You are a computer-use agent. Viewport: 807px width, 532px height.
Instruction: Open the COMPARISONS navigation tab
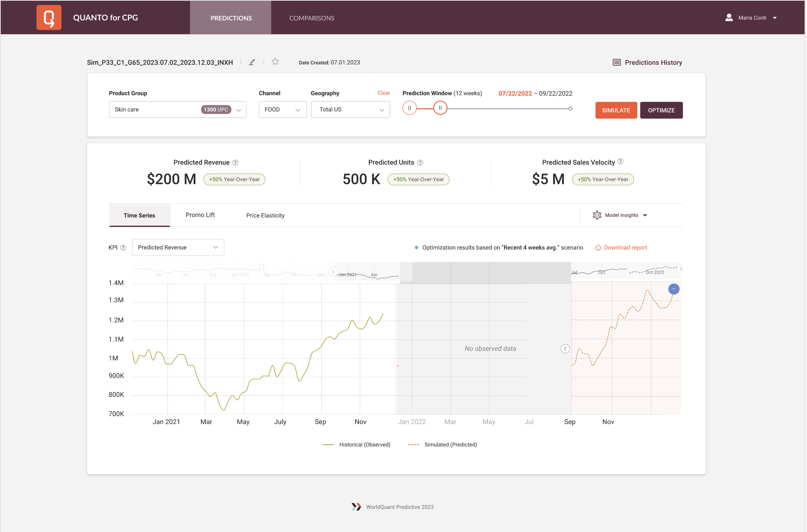(311, 18)
